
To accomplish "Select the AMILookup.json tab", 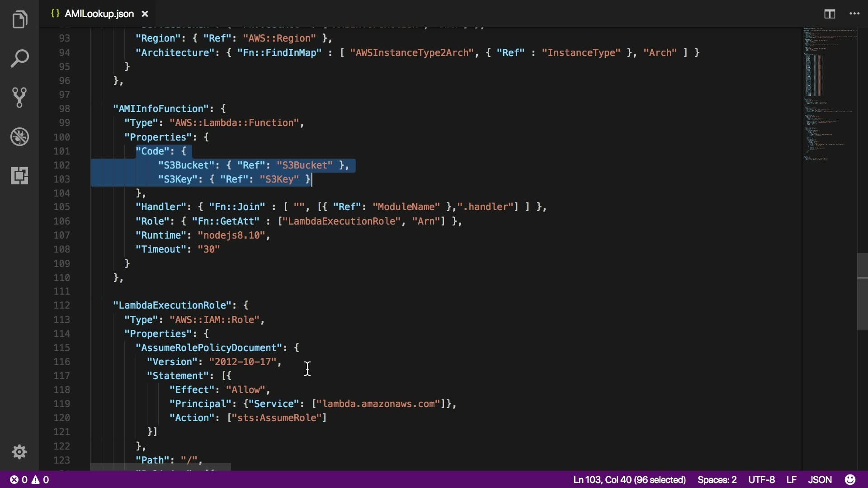I will tap(99, 14).
